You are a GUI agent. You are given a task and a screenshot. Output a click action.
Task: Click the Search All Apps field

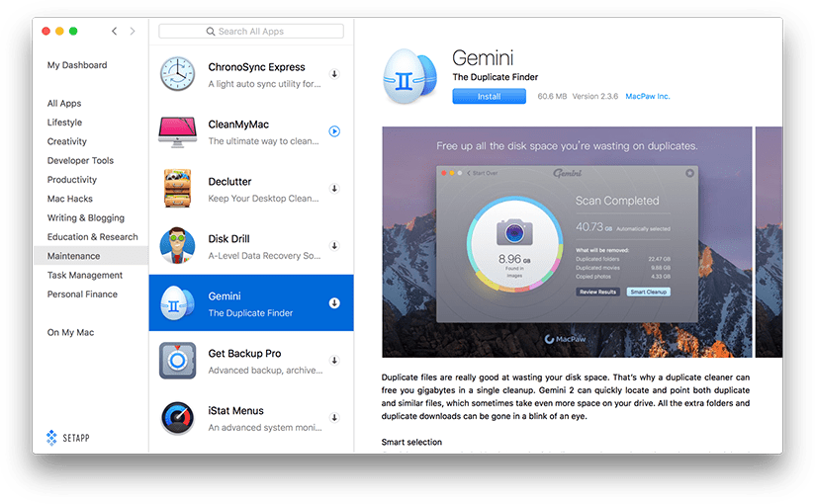pos(251,32)
